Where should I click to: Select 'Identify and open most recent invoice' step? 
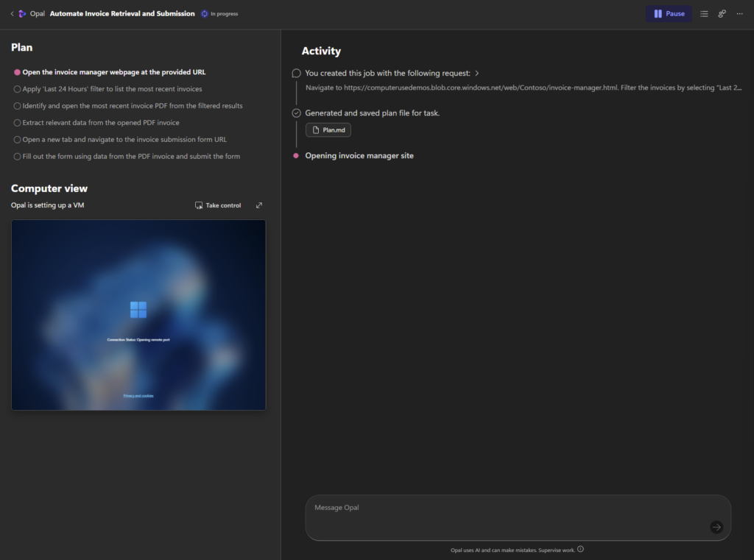(133, 106)
